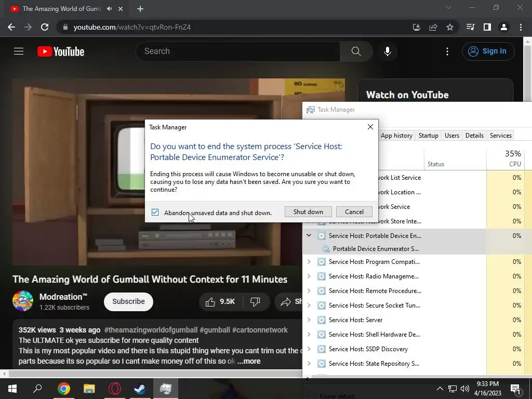This screenshot has width=532, height=399.
Task: Click the Task Manager taskbar icon
Action: 166,389
